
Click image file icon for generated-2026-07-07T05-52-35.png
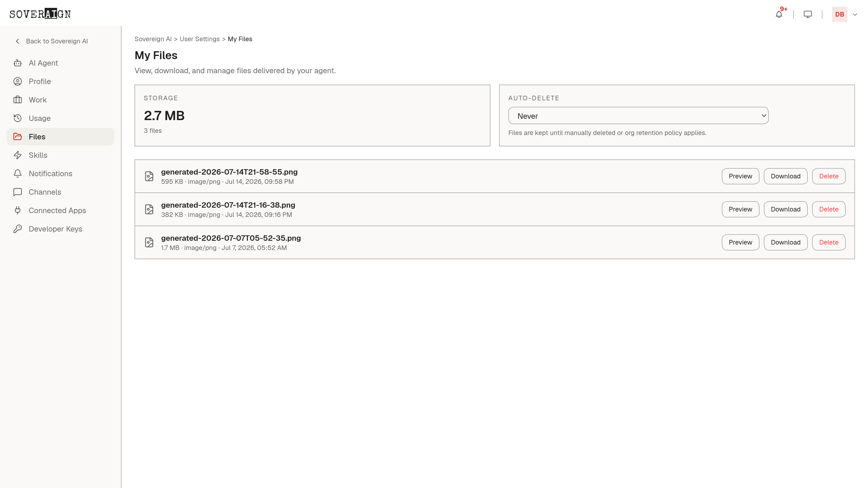coord(149,242)
